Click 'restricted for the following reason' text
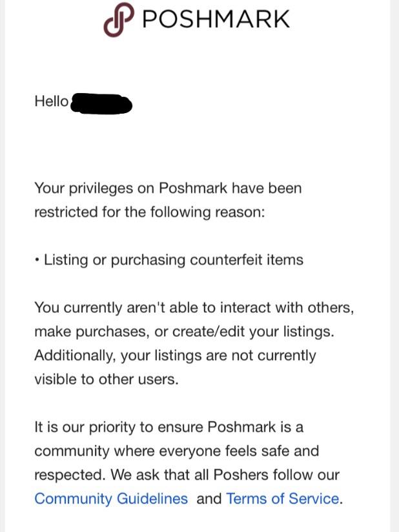Image resolution: width=399 pixels, height=532 pixels. click(150, 212)
